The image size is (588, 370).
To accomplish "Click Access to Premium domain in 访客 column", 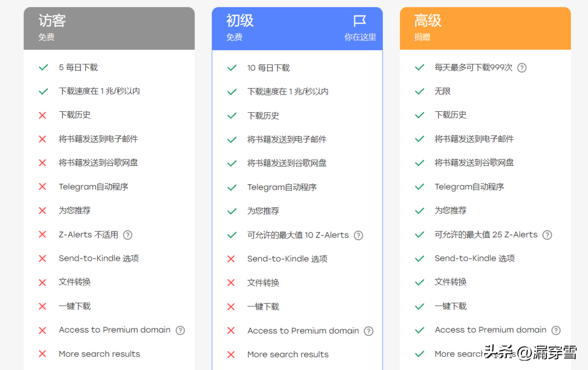I will [115, 330].
